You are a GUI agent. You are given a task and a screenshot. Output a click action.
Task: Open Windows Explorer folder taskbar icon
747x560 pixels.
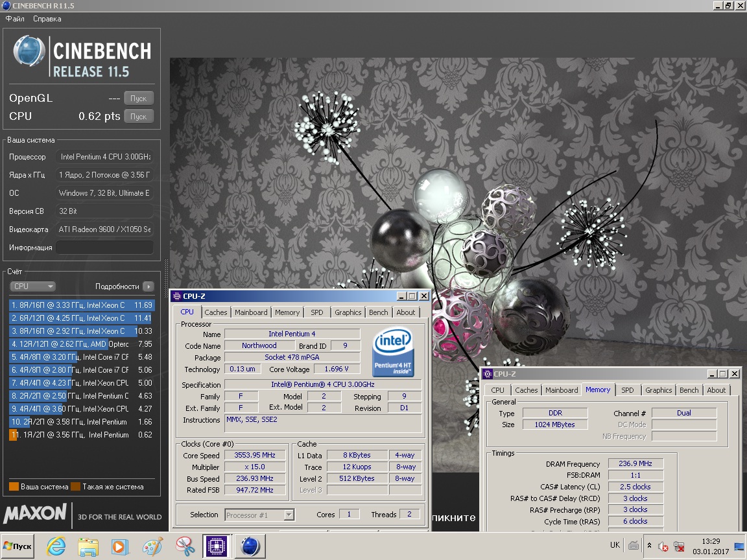pyautogui.click(x=89, y=546)
